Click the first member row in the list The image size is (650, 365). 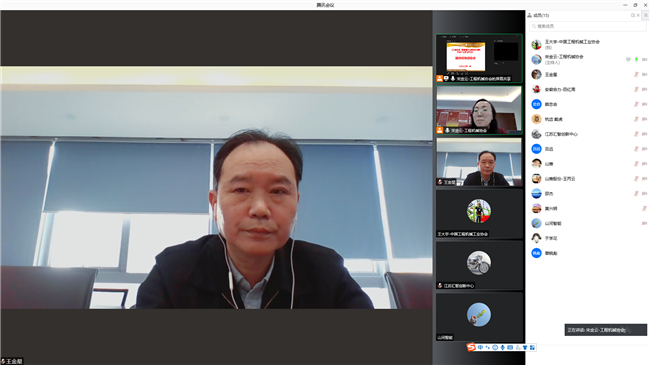click(587, 44)
